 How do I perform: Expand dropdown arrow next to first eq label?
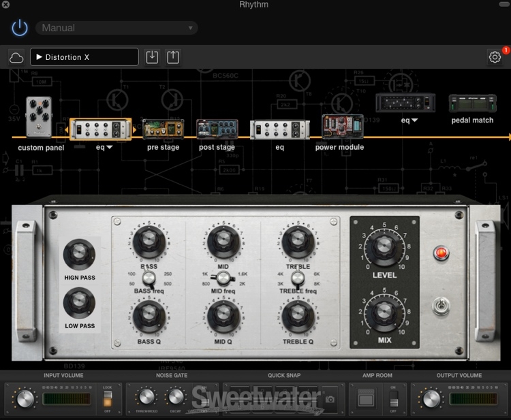coord(110,148)
